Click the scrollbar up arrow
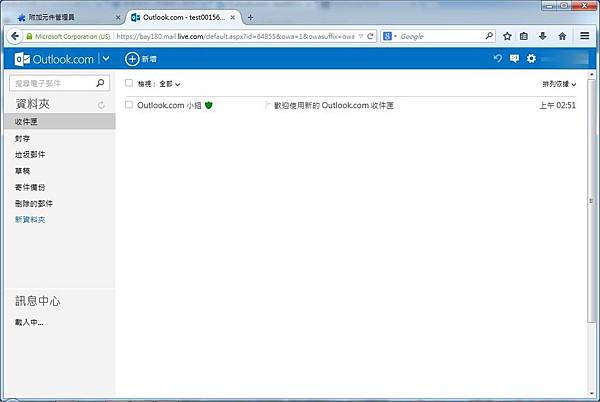 (x=592, y=74)
